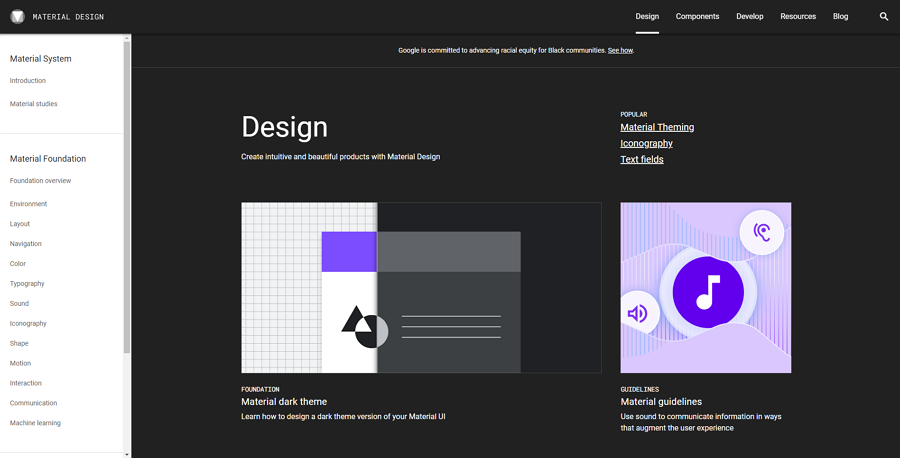
Task: Select Sound in sidebar
Action: [19, 304]
